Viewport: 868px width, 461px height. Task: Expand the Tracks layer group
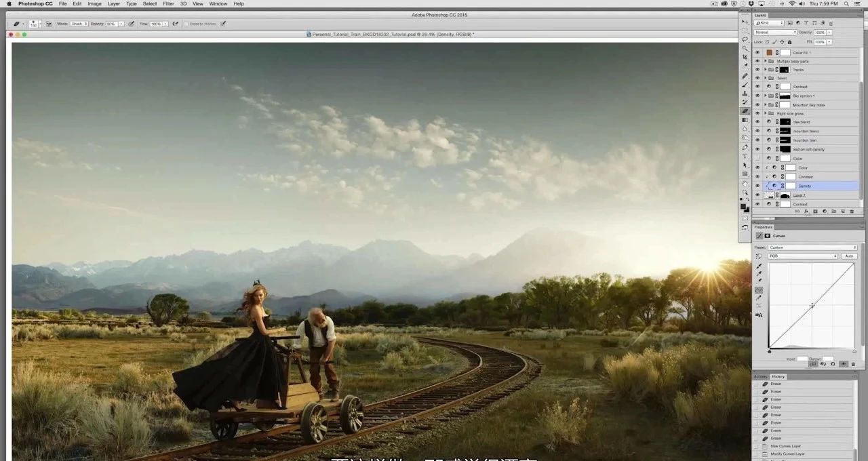coord(765,70)
